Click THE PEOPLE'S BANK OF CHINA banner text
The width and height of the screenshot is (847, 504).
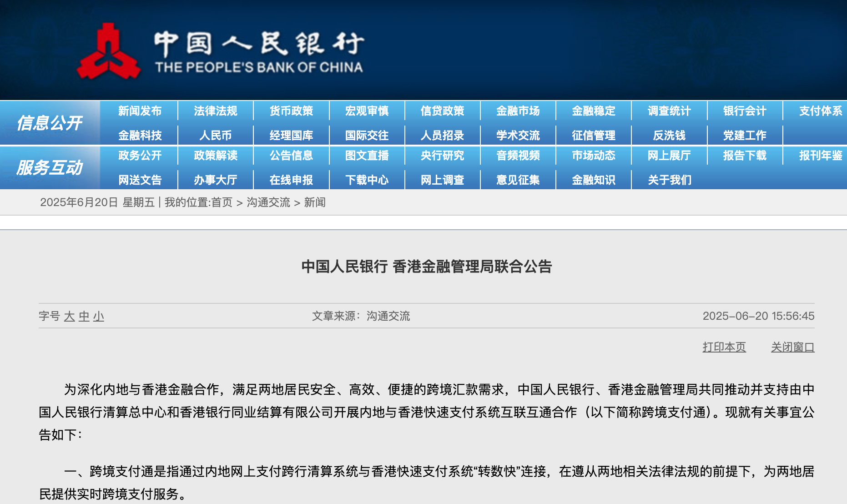259,67
